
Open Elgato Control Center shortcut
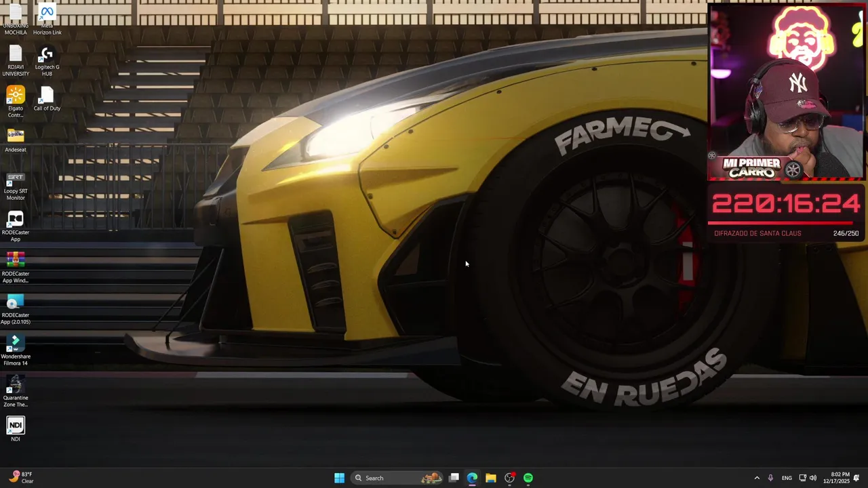[16, 102]
